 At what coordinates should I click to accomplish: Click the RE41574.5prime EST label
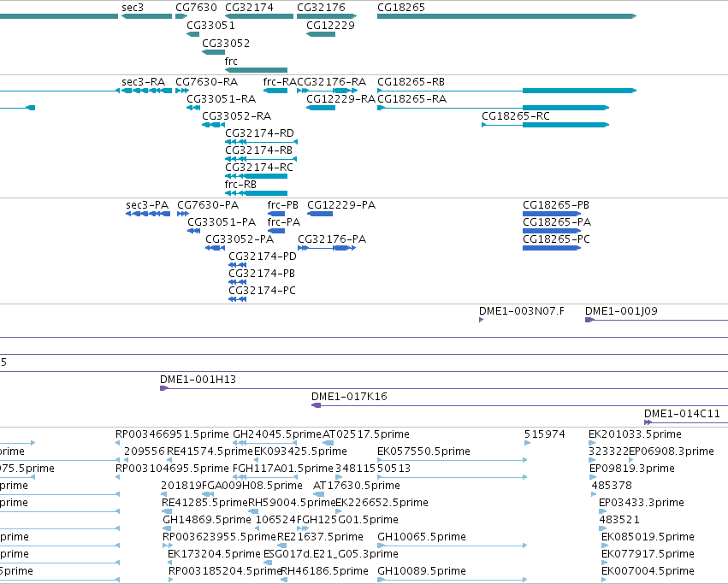point(210,451)
